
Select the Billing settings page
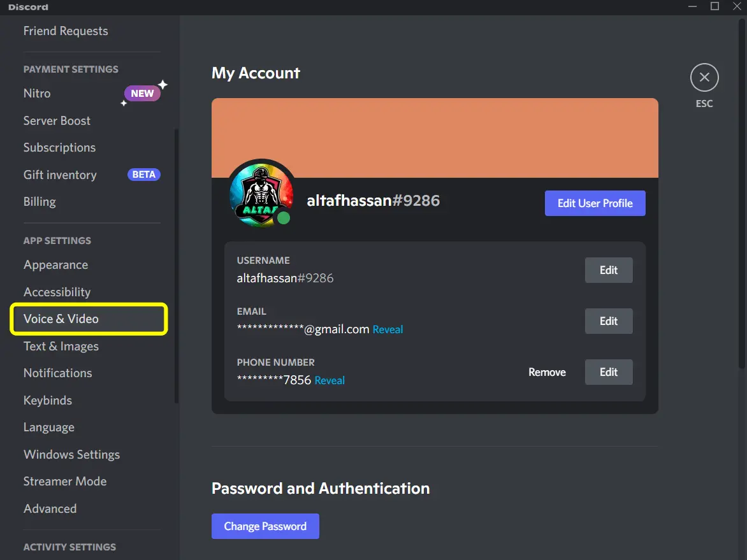[x=40, y=201]
